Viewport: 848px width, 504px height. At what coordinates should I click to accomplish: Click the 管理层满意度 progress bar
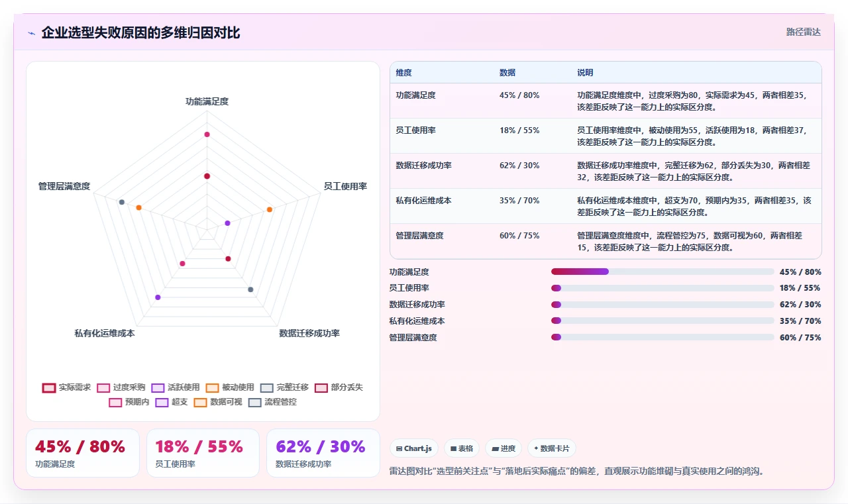[662, 337]
